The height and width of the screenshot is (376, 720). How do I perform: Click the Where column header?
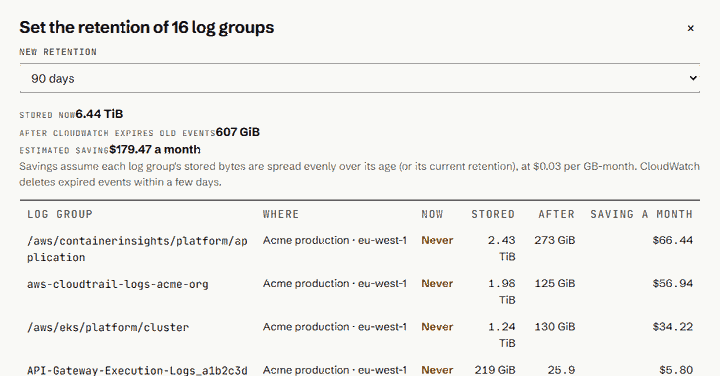pos(281,214)
